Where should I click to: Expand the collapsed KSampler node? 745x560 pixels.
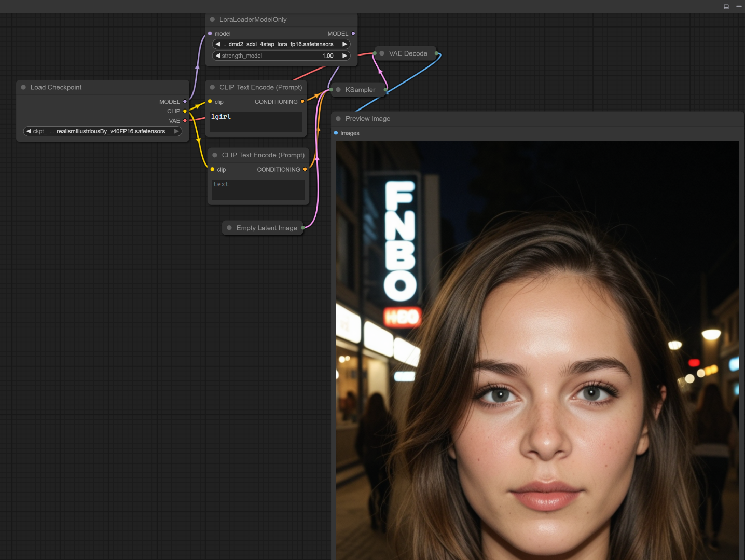[x=338, y=90]
